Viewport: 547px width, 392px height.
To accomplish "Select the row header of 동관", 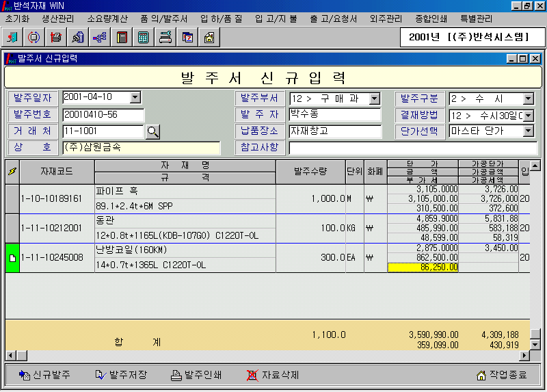I will pyautogui.click(x=12, y=228).
